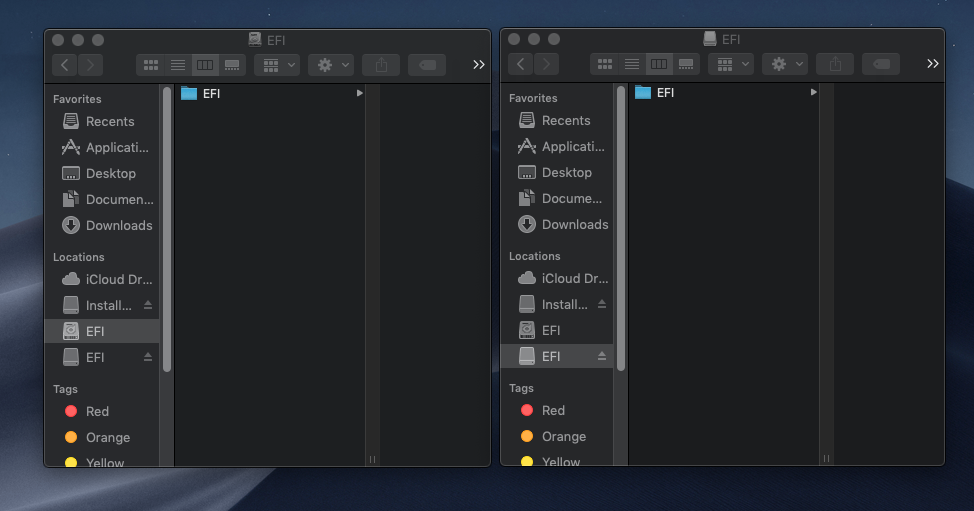Select Orange tag in left window sidebar
This screenshot has width=974, height=511.
[102, 438]
